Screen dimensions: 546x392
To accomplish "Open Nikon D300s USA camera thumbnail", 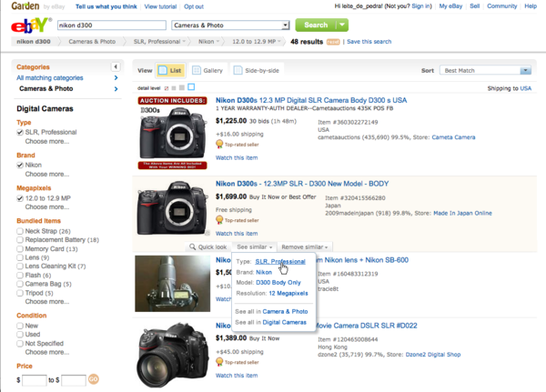I will (x=172, y=133).
